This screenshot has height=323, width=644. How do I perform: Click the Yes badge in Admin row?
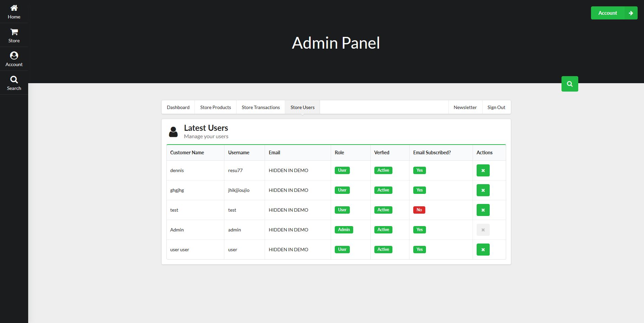point(420,230)
